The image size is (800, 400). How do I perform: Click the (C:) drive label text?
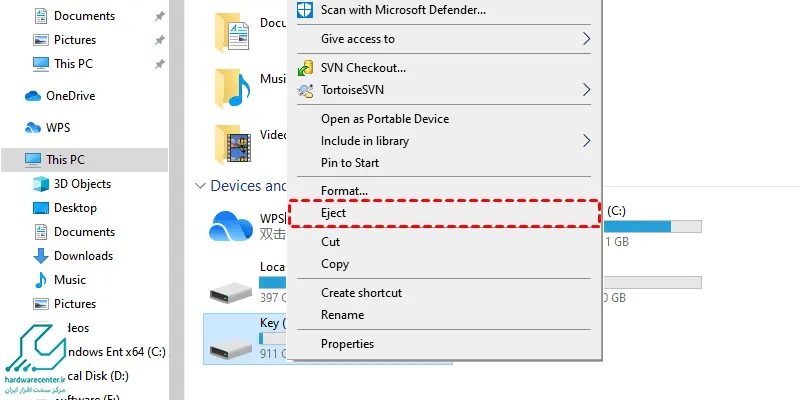616,211
